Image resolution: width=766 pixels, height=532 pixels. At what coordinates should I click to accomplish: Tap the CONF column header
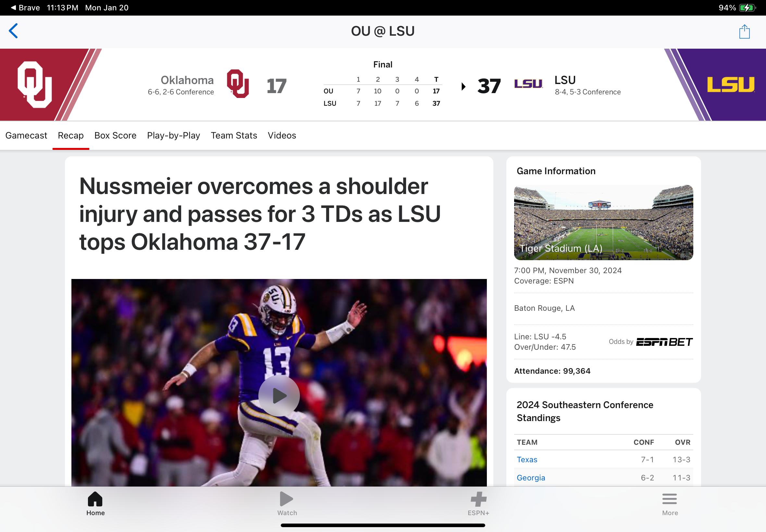[x=643, y=442]
